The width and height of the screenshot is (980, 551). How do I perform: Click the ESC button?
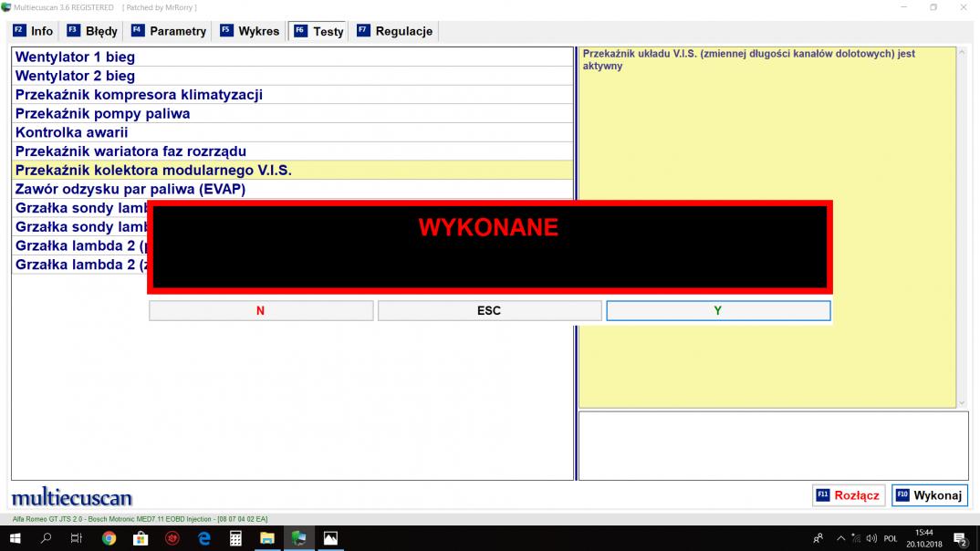pos(489,310)
